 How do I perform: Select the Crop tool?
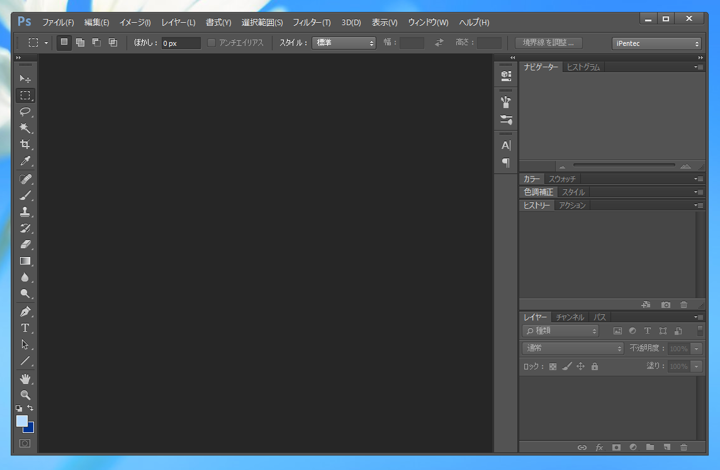25,144
